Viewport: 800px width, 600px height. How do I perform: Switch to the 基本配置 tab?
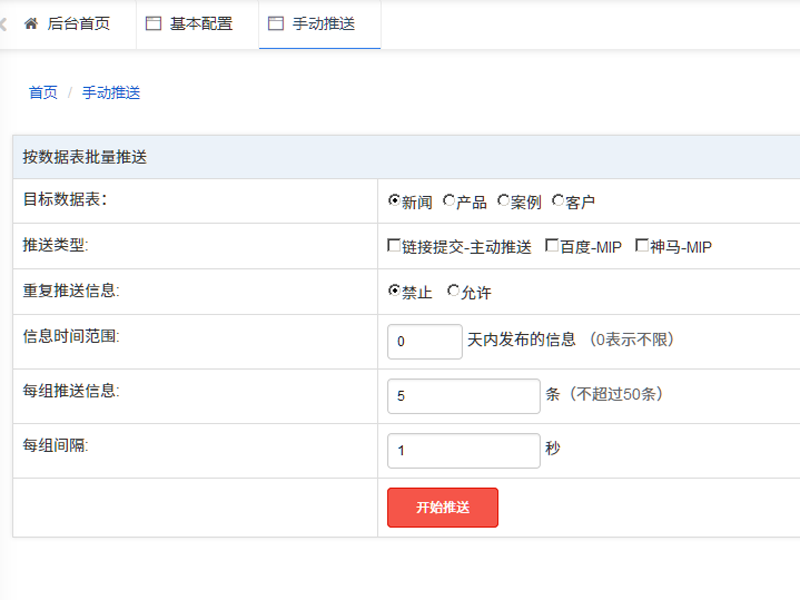pos(197,24)
